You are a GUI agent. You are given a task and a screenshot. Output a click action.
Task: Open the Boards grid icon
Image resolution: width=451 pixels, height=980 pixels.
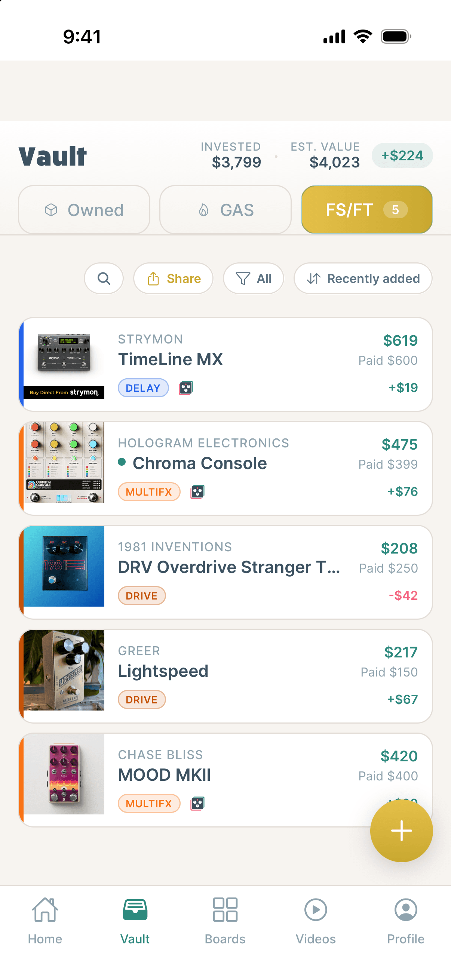pos(225,910)
